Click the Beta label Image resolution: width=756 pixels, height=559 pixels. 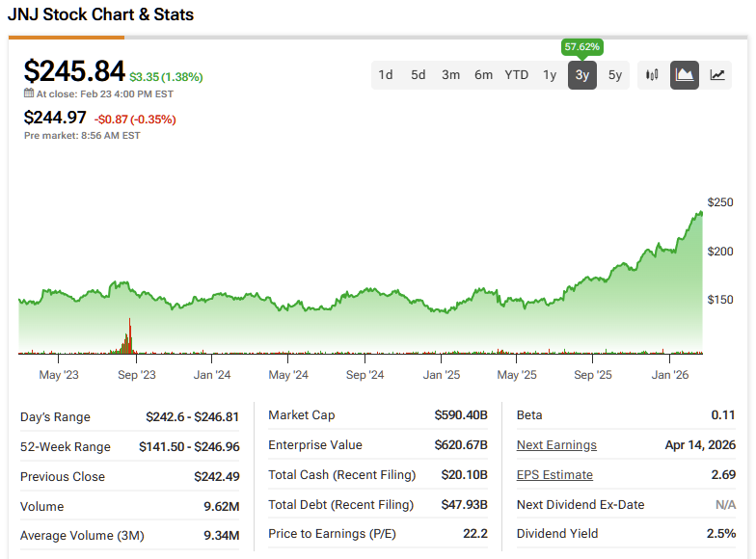pyautogui.click(x=529, y=414)
